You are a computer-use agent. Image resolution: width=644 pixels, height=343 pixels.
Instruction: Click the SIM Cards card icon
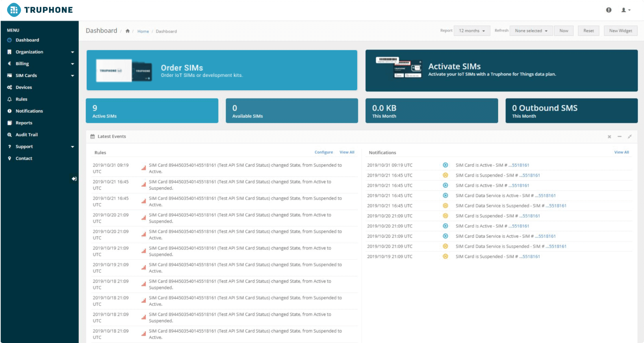(9, 76)
